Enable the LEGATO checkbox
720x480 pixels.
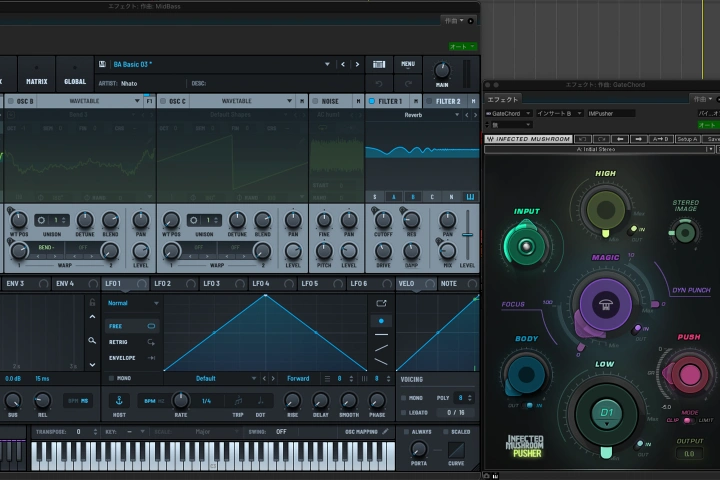point(404,412)
